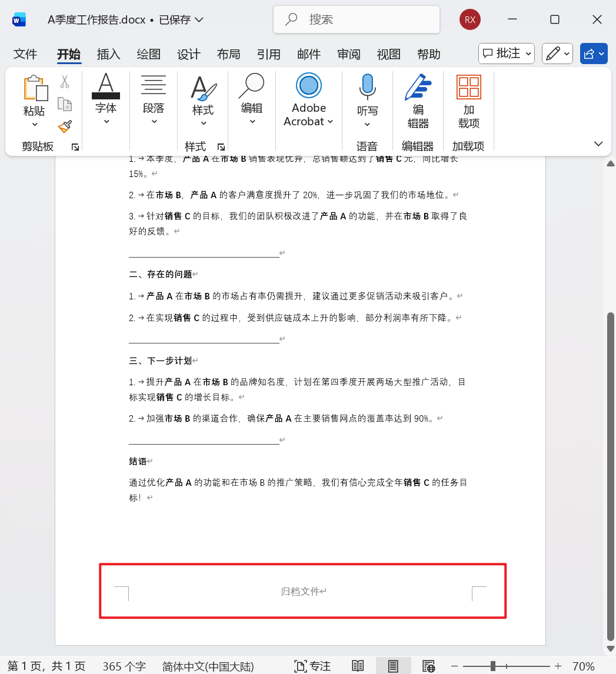The height and width of the screenshot is (674, 616).
Task: Click the 复制 copy icon
Action: pos(65,103)
